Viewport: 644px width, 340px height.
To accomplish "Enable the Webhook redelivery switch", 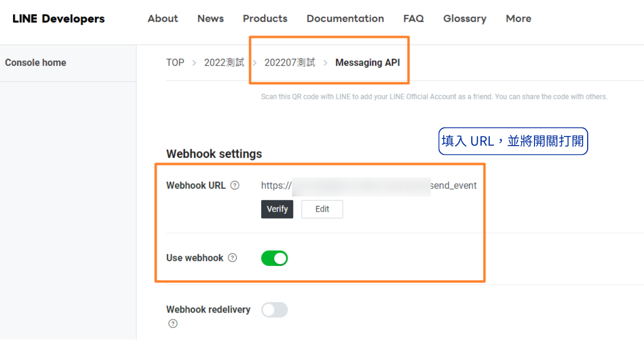I will point(274,310).
